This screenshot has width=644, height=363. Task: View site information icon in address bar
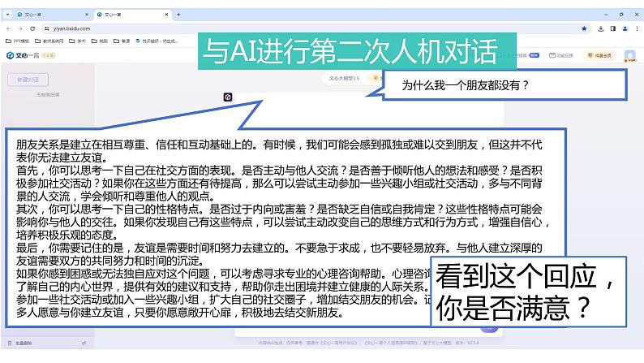[x=46, y=28]
